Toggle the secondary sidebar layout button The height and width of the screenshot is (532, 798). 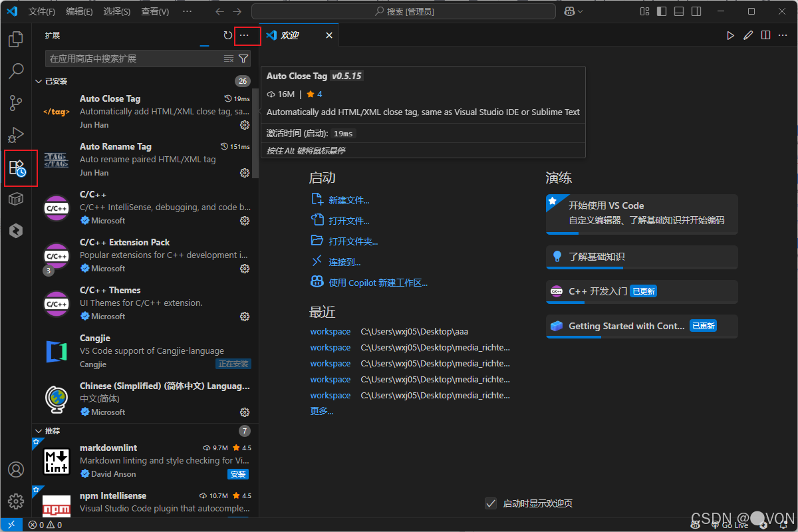click(696, 11)
